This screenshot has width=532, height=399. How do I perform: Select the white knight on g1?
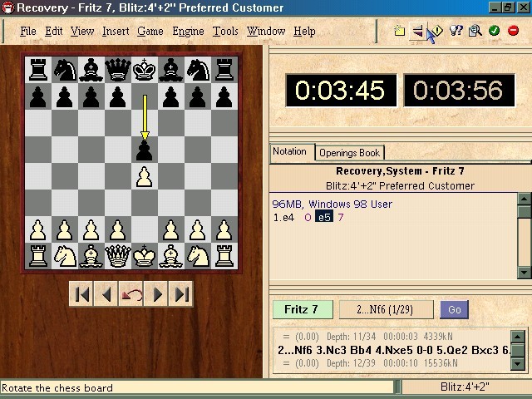pyautogui.click(x=198, y=256)
